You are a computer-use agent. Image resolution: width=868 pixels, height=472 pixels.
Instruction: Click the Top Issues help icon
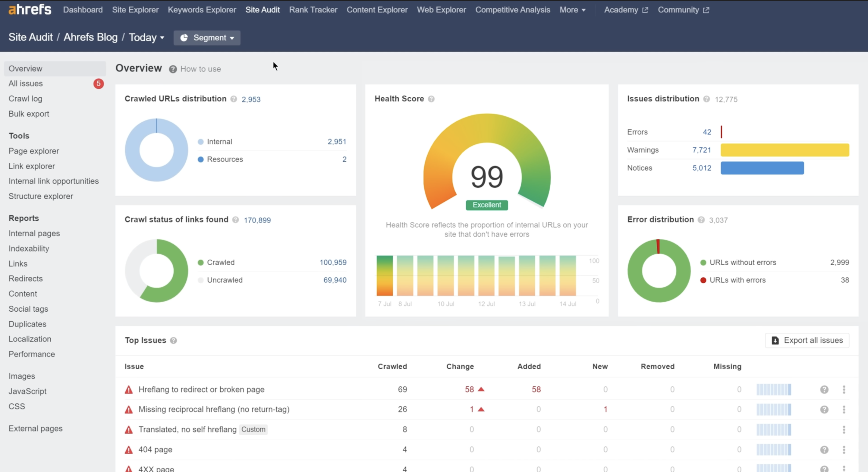[x=174, y=341]
